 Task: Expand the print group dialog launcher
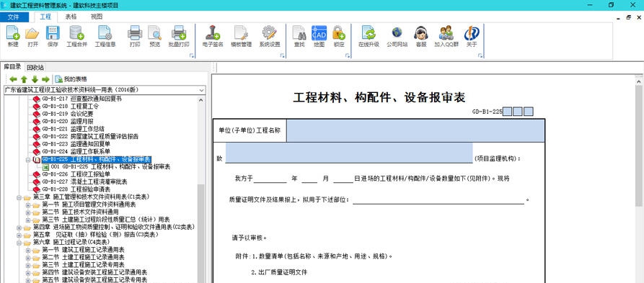tap(191, 55)
